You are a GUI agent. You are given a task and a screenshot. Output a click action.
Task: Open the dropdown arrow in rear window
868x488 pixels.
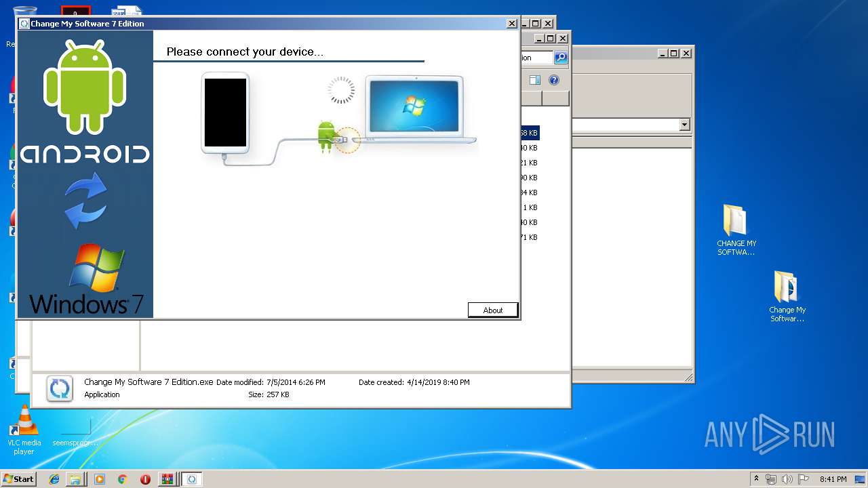coord(684,125)
